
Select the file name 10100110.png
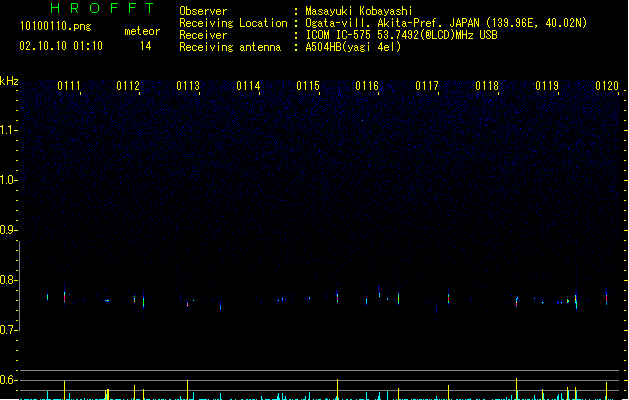[56, 26]
